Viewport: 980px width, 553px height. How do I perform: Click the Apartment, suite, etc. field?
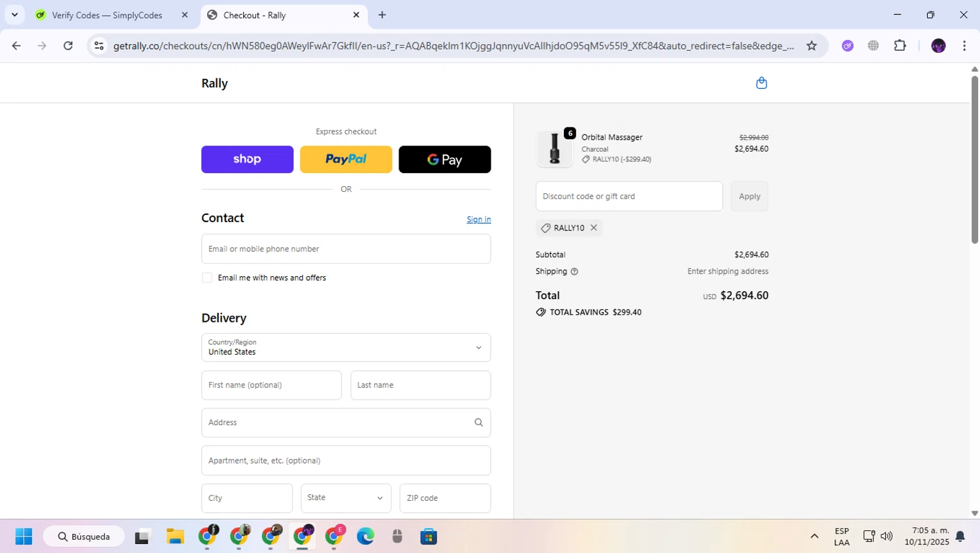pos(346,460)
